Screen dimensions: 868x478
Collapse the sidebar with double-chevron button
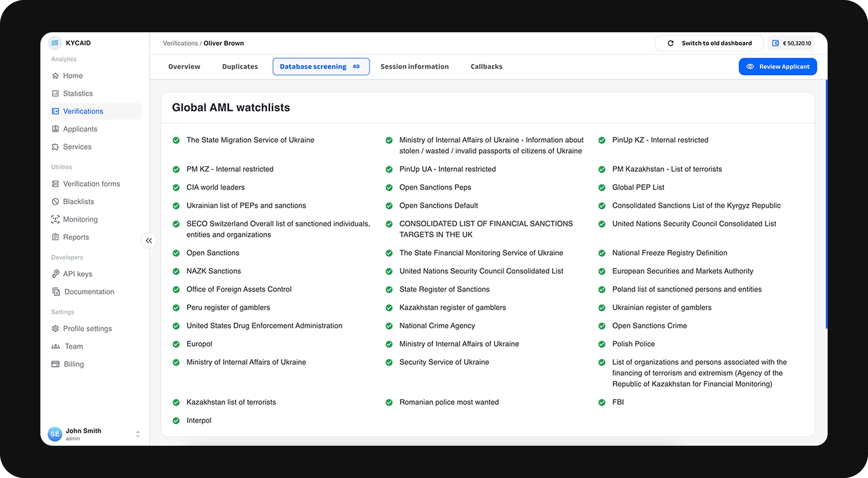pyautogui.click(x=149, y=241)
